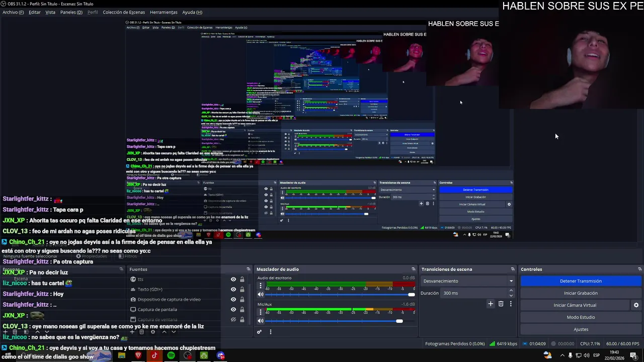Click the CPU: 7.1% status text

[590, 344]
